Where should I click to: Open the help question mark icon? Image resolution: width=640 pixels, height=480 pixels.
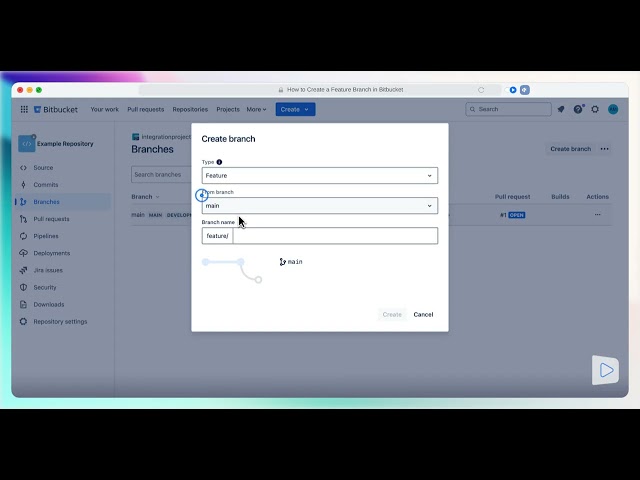578,109
